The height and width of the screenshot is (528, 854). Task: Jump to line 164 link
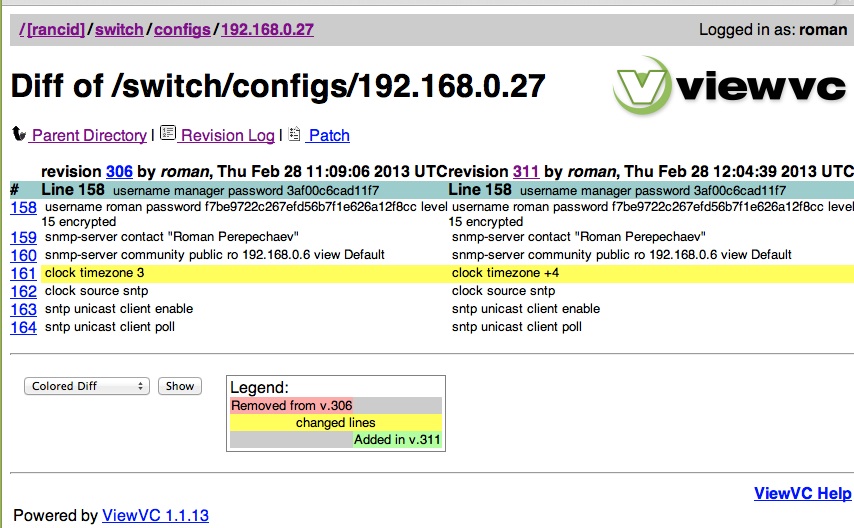[x=23, y=327]
